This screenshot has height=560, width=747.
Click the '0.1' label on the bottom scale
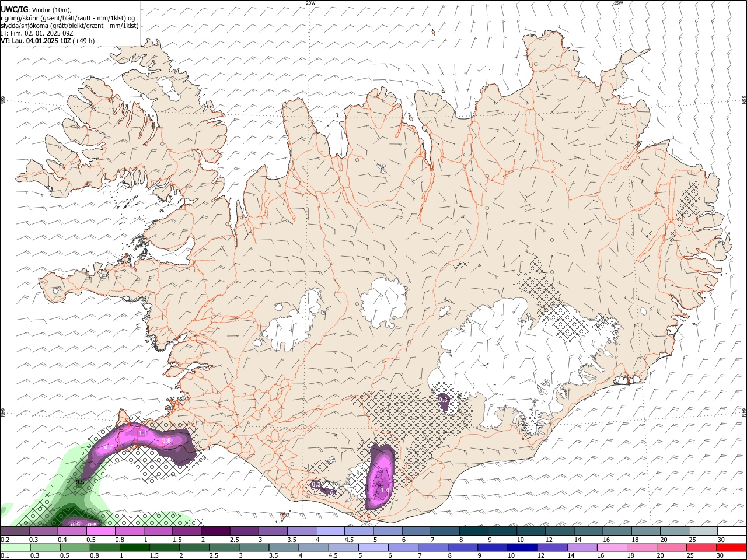(5, 556)
